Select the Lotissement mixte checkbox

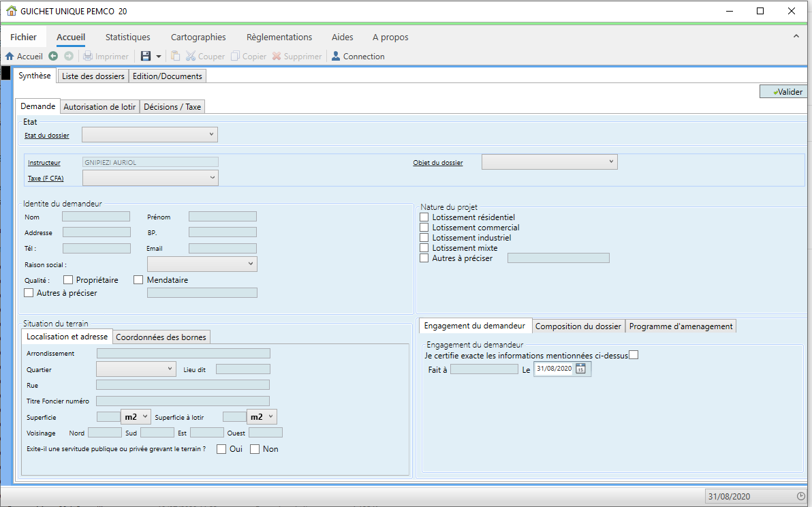tap(424, 248)
